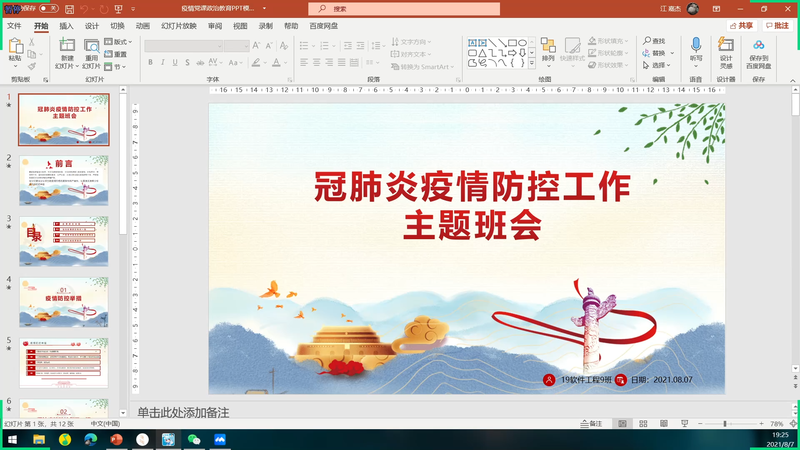Open the Layout (版式) dropdown
The width and height of the screenshot is (800, 450).
coord(118,42)
